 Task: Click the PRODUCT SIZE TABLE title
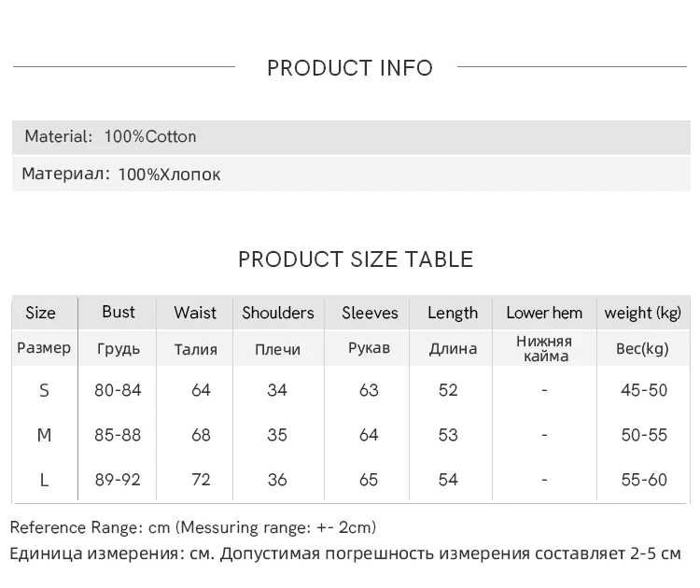(x=356, y=259)
